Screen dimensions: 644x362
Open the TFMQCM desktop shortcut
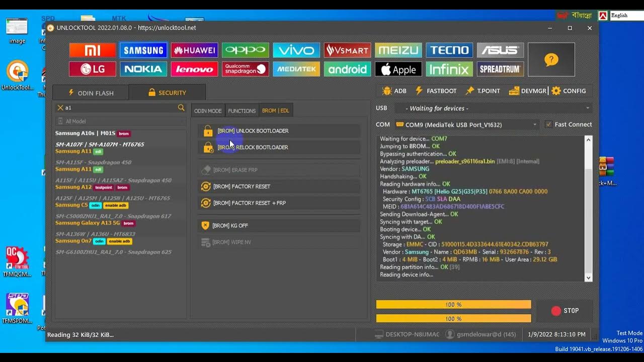pyautogui.click(x=17, y=262)
